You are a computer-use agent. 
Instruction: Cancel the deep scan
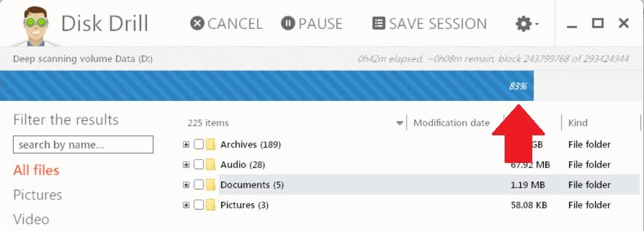[x=226, y=24]
